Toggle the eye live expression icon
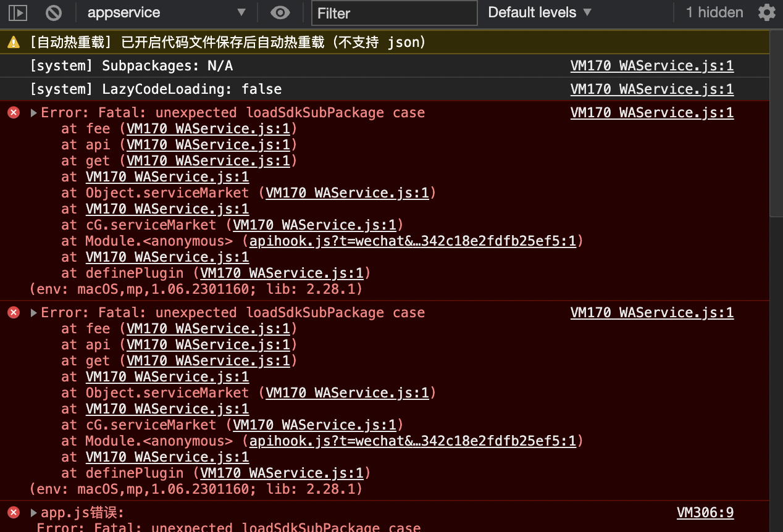The height and width of the screenshot is (532, 783). [280, 12]
